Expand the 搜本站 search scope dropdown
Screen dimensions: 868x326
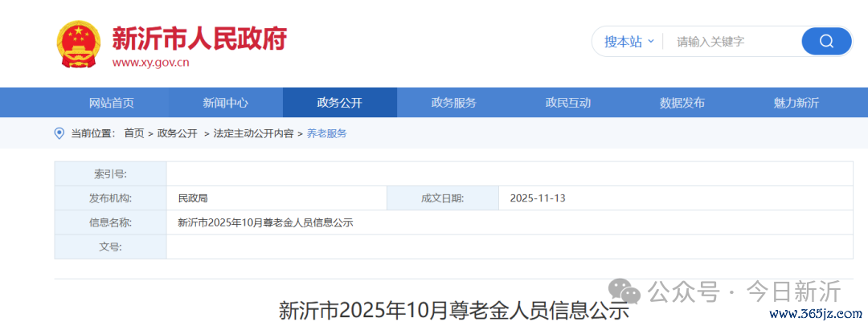point(629,42)
